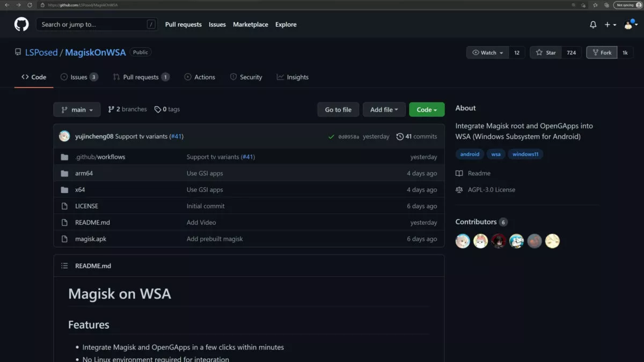Viewport: 644px width, 362px height.
Task: Open Pull requests in top navigation
Action: point(184,25)
